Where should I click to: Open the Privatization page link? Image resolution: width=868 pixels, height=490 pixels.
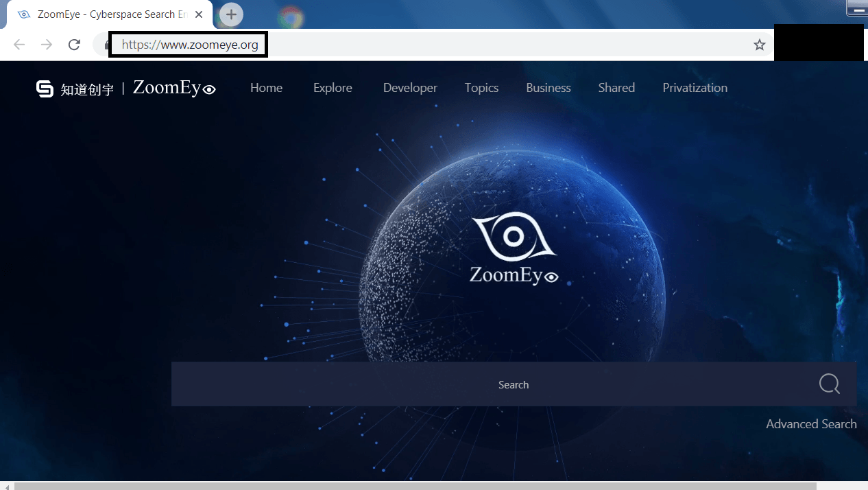point(695,88)
